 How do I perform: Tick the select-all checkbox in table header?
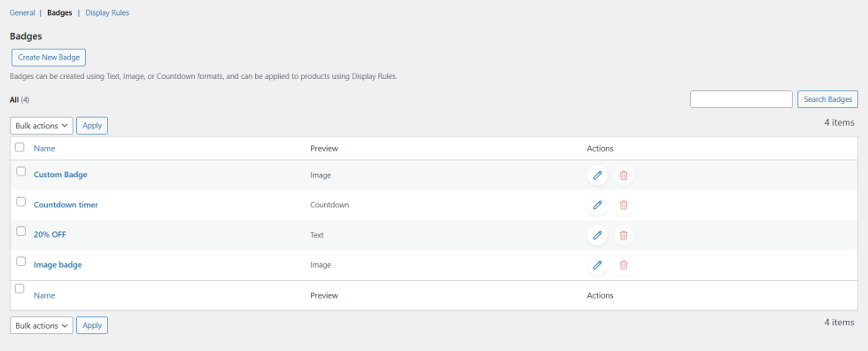19,147
